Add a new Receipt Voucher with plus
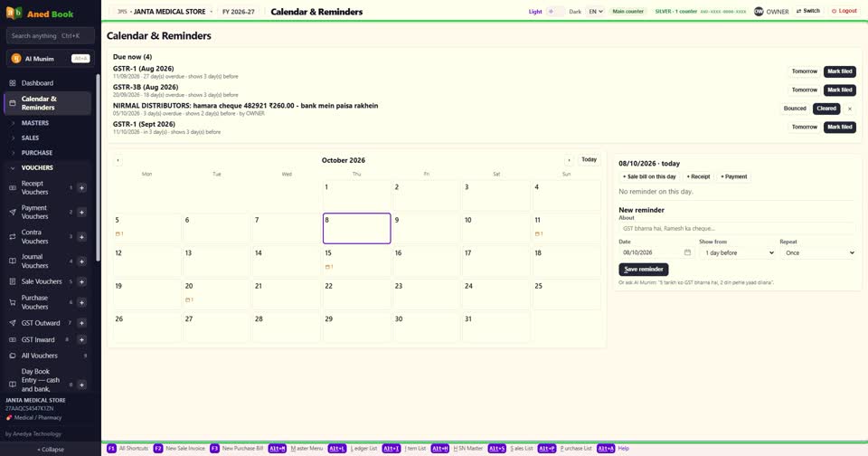The image size is (868, 456). [82, 188]
